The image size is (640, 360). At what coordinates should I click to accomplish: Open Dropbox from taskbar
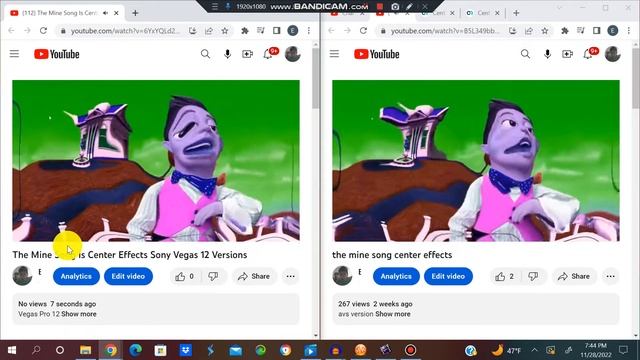click(x=186, y=350)
